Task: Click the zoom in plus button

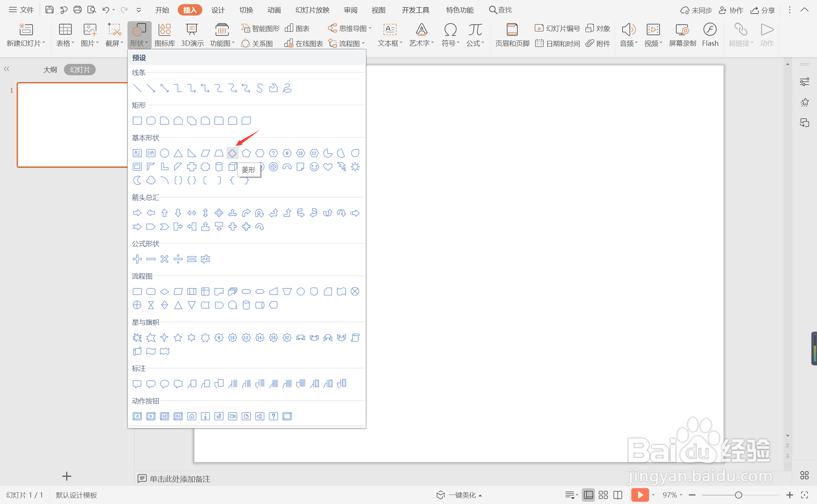Action: pyautogui.click(x=789, y=495)
